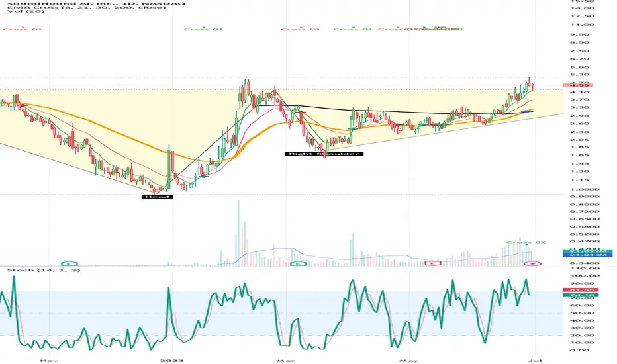Select the Stoch (14, 1, 3) indicator legend
Viewport: 617px width, 364px height.
point(44,270)
